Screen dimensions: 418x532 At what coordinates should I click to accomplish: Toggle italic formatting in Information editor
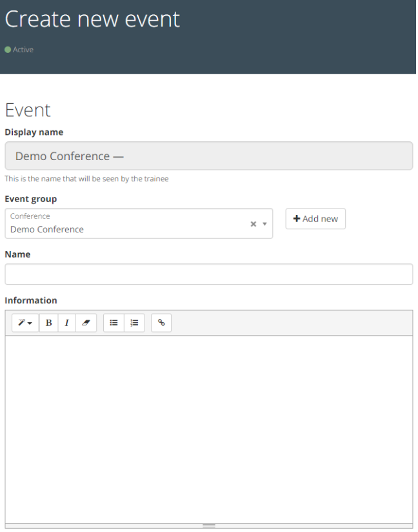[x=67, y=323]
